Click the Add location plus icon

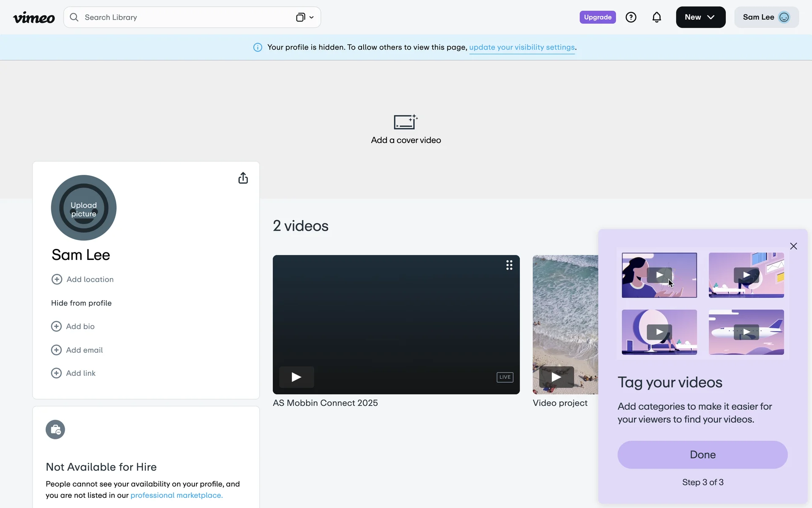57,279
